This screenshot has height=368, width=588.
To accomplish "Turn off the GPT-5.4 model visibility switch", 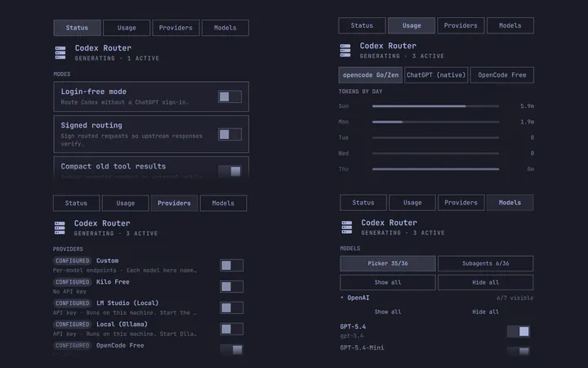I will [x=519, y=331].
